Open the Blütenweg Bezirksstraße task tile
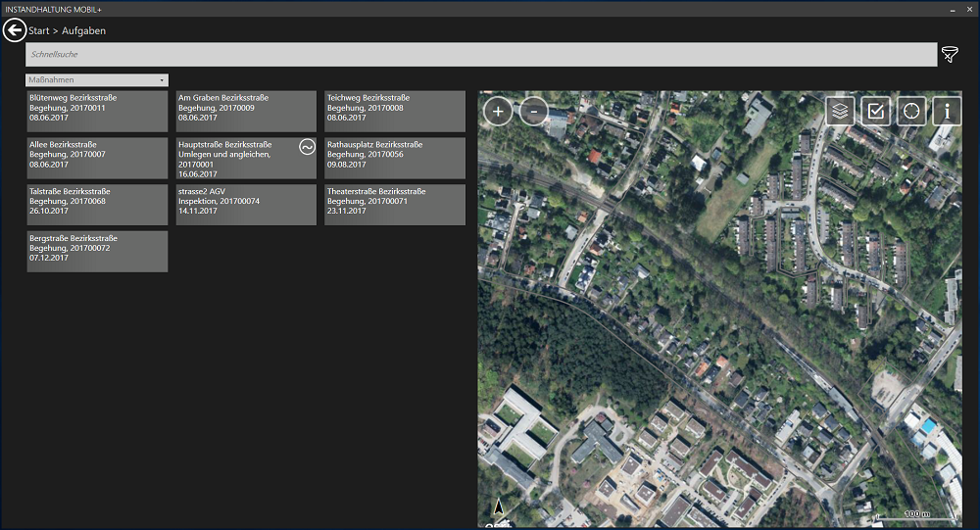 [97, 111]
